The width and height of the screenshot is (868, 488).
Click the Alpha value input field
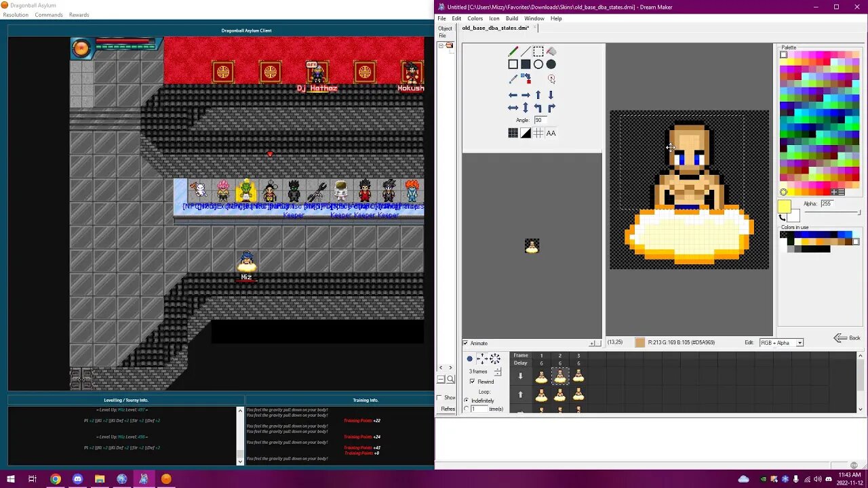click(827, 203)
